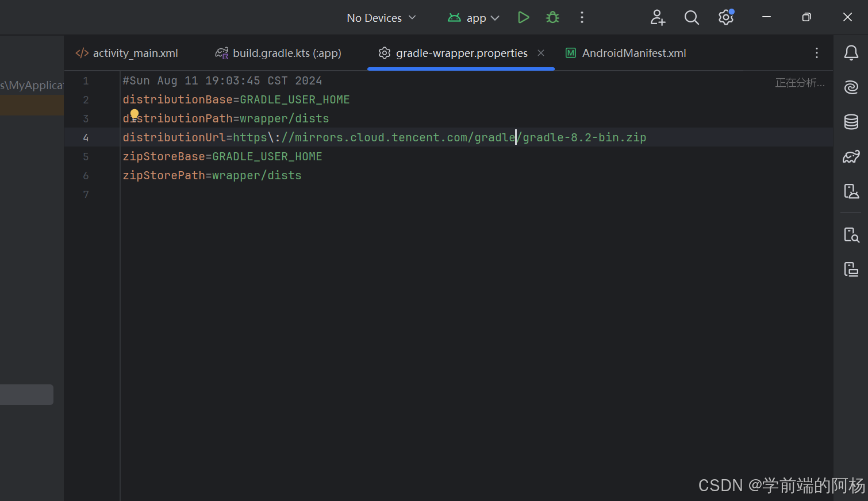Open the editor tabs more-options menu
The image size is (868, 501).
[816, 53]
